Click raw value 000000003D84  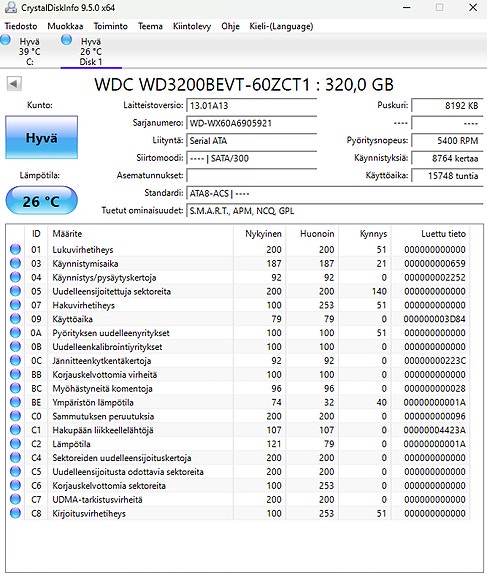pos(435,319)
